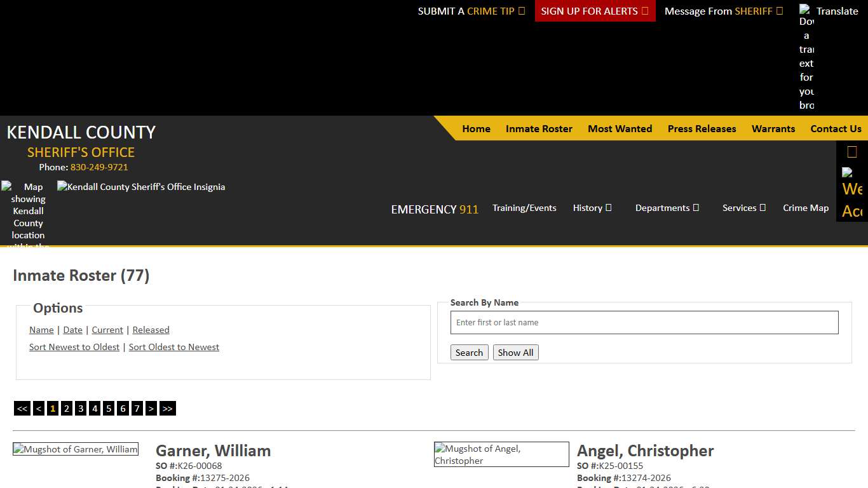Click the Kendall County location map image
This screenshot has height=488, width=868.
point(27,210)
